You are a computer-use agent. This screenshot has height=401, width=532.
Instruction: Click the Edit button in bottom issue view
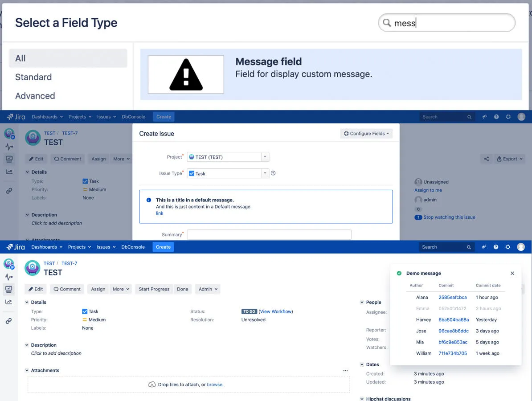click(x=36, y=289)
